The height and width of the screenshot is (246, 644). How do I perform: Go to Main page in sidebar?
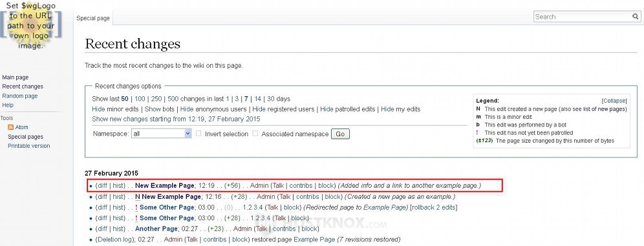(16, 77)
